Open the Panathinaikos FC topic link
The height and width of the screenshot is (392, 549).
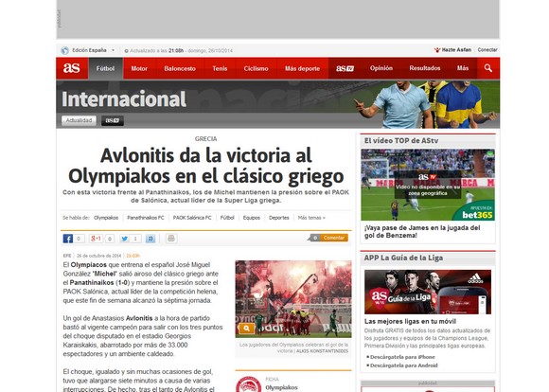(146, 218)
